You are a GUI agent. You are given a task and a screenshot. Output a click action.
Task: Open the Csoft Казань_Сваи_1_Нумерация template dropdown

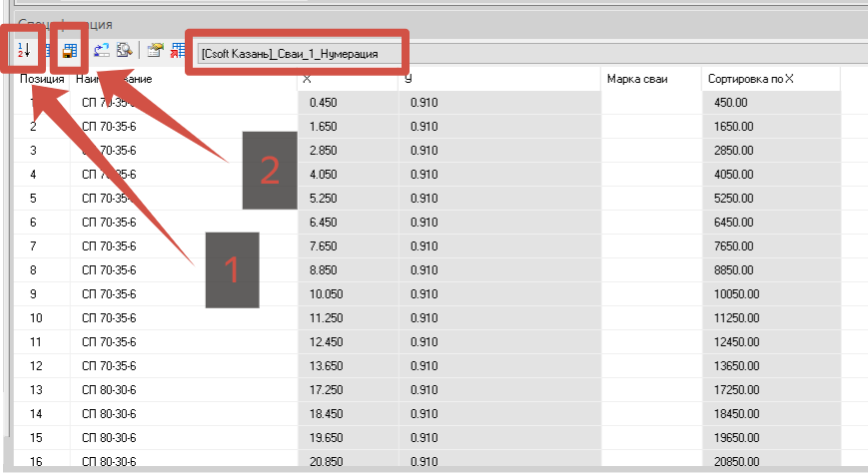[x=300, y=54]
